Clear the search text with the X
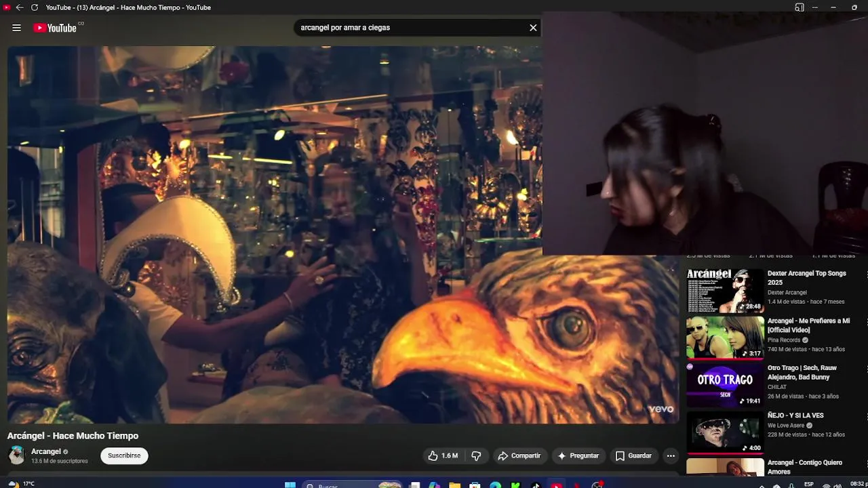 coord(533,28)
